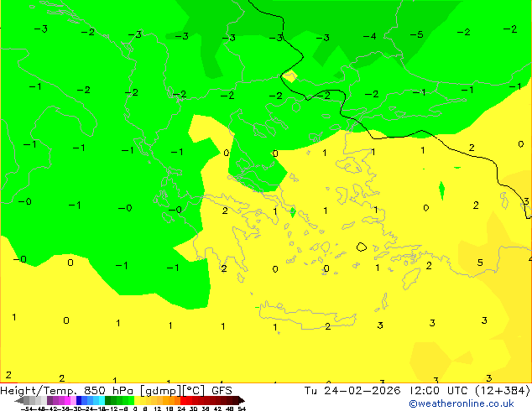
Task: Click the cyan -18 legend swatch
Action: 102,400
